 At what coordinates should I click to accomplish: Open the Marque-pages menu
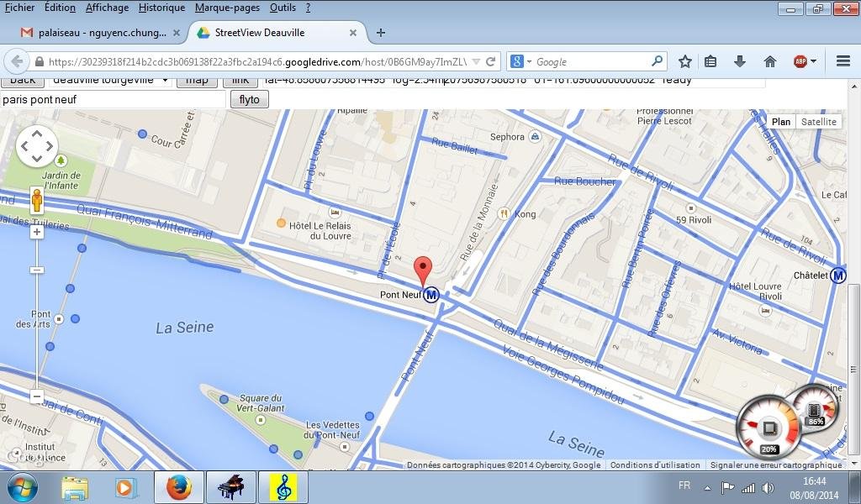pyautogui.click(x=227, y=8)
